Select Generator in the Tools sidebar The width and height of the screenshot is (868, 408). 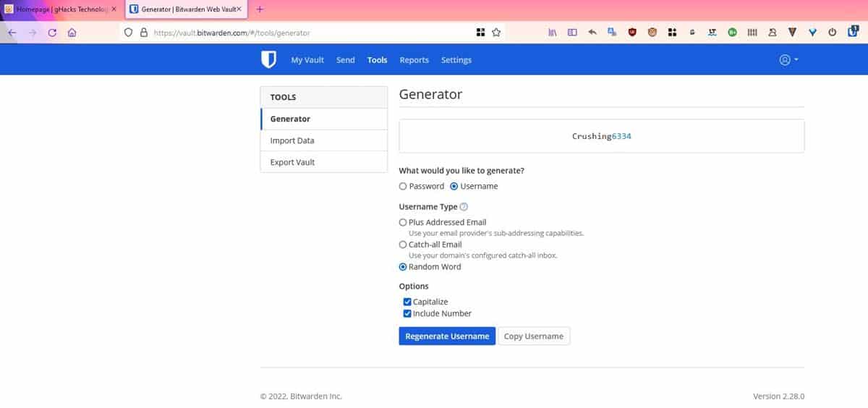pos(324,119)
